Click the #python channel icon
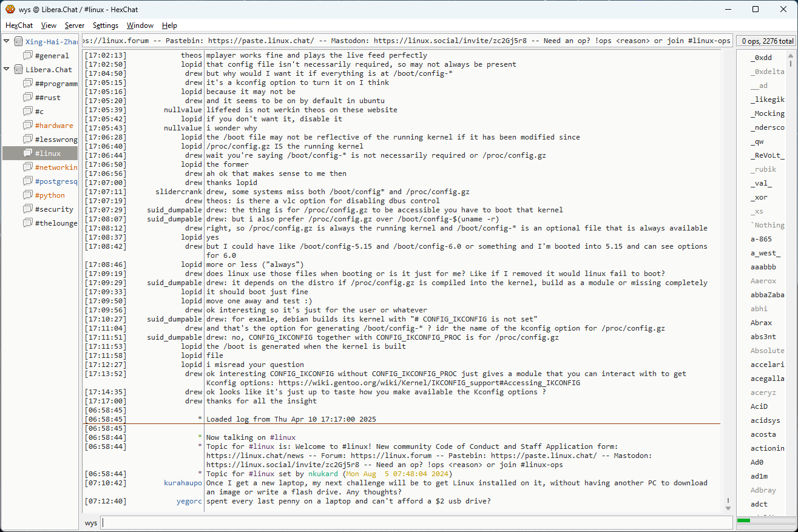This screenshot has width=798, height=532. pos(28,195)
